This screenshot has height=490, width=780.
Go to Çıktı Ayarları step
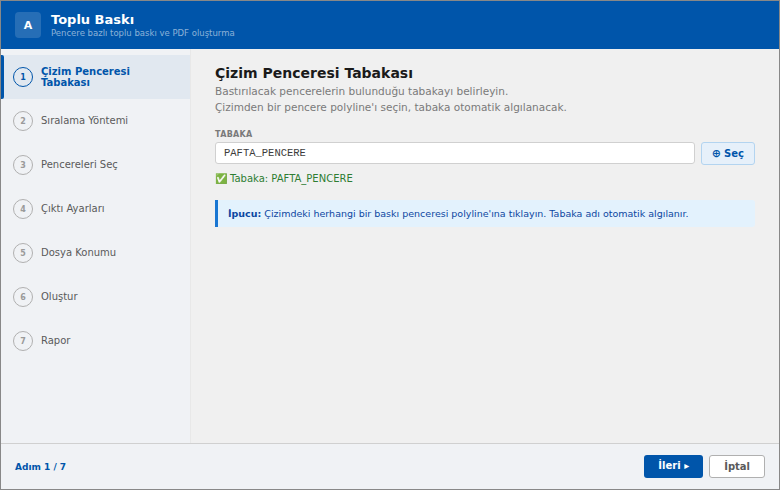96,209
